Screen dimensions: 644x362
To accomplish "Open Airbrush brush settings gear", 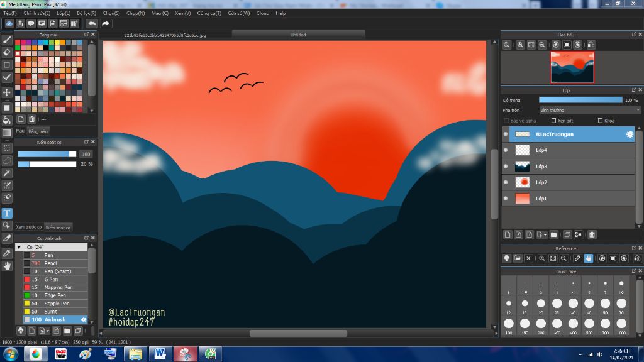I will pos(84,320).
